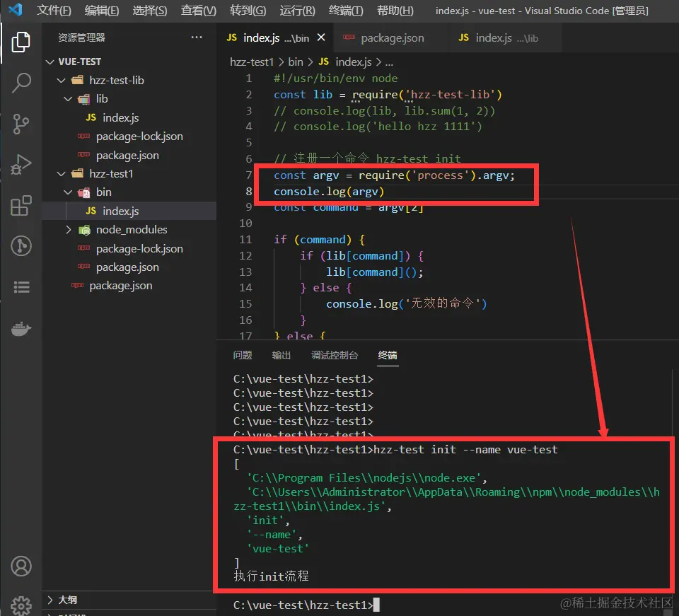Open the 转到(G) menu
Viewport: 679px width, 616px height.
pyautogui.click(x=248, y=10)
